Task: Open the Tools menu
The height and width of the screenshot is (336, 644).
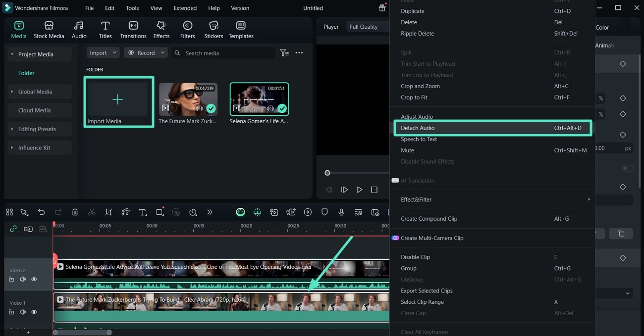Action: coord(132,8)
